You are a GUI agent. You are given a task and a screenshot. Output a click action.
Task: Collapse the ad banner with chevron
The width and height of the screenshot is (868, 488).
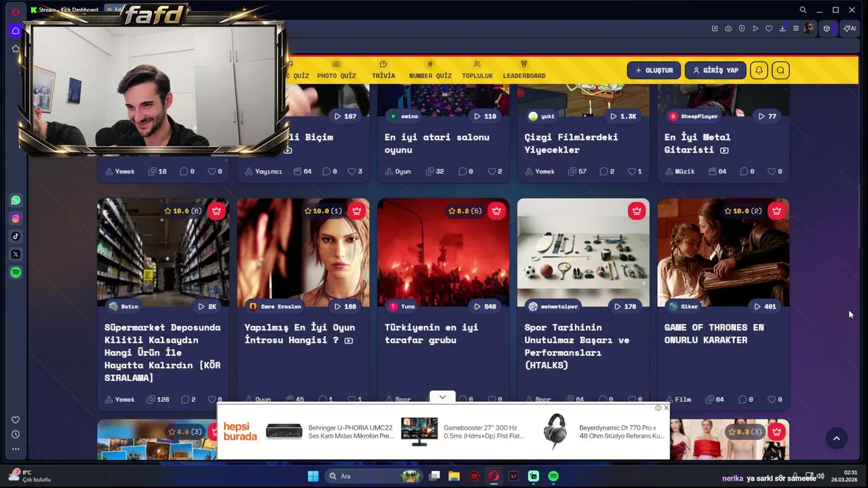pyautogui.click(x=442, y=397)
